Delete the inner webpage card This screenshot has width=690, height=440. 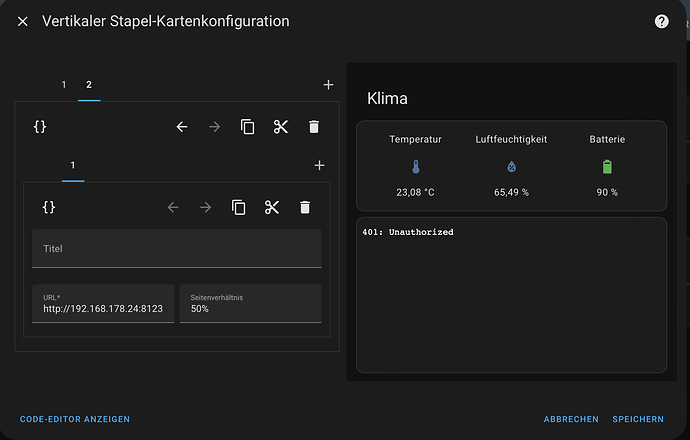(x=305, y=207)
